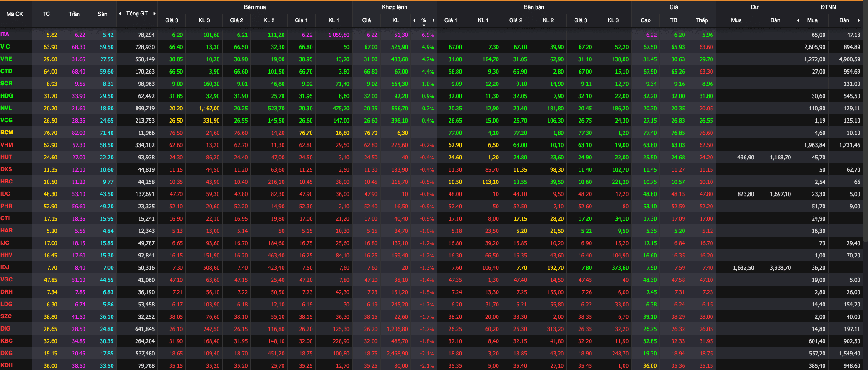Open the HBC stock symbol
868x370 pixels.
click(x=7, y=182)
